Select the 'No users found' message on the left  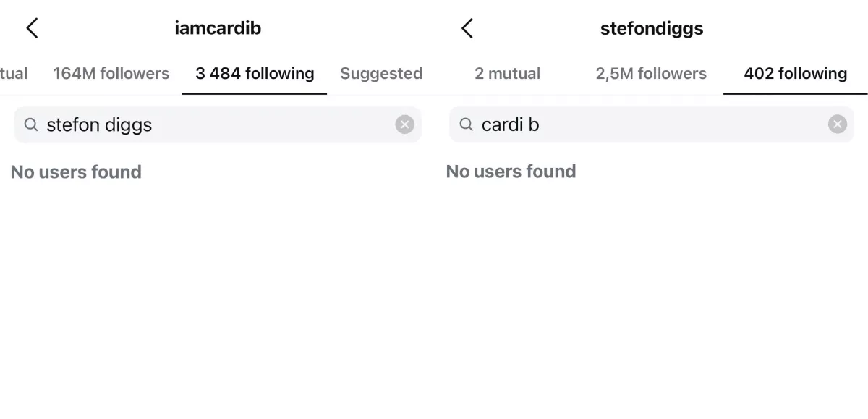76,172
